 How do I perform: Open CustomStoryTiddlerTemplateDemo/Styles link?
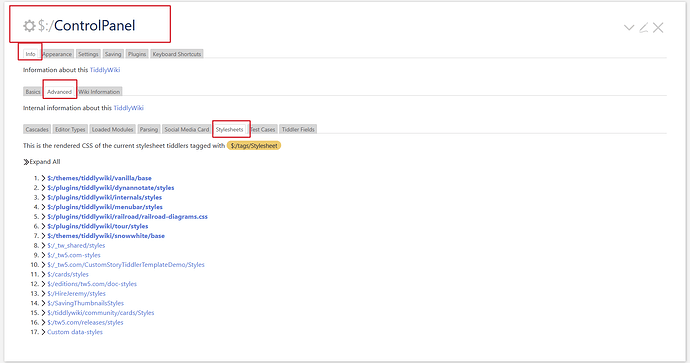tap(126, 264)
